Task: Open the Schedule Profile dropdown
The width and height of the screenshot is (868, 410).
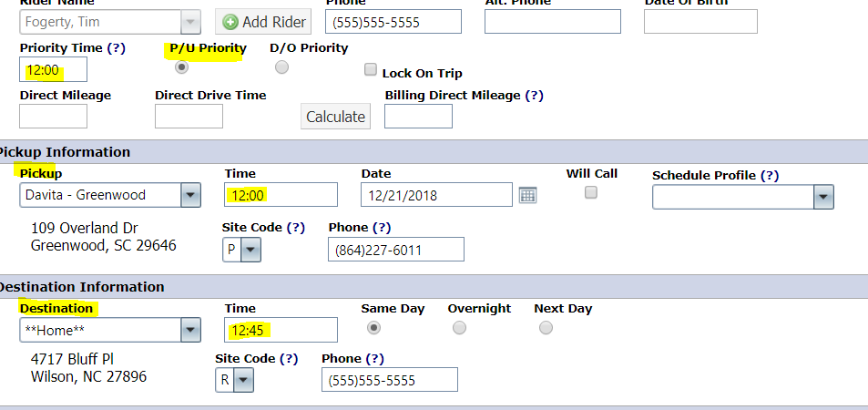Action: pos(823,197)
